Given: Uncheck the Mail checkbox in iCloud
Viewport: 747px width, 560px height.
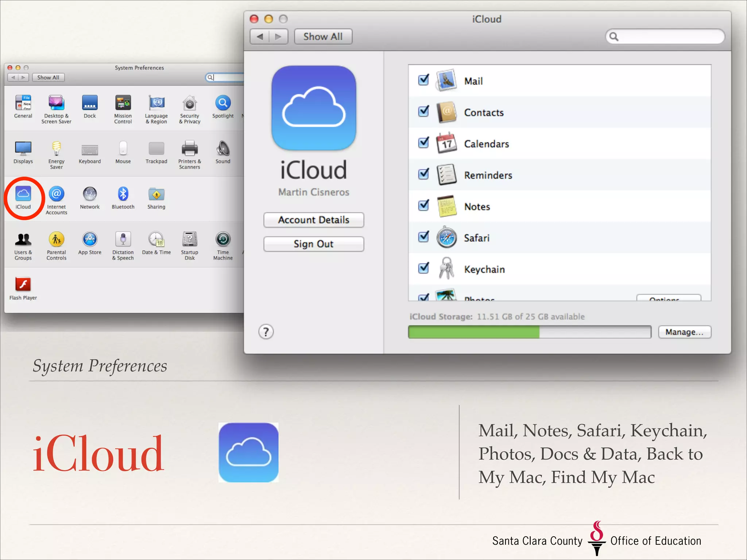Looking at the screenshot, I should pyautogui.click(x=423, y=79).
